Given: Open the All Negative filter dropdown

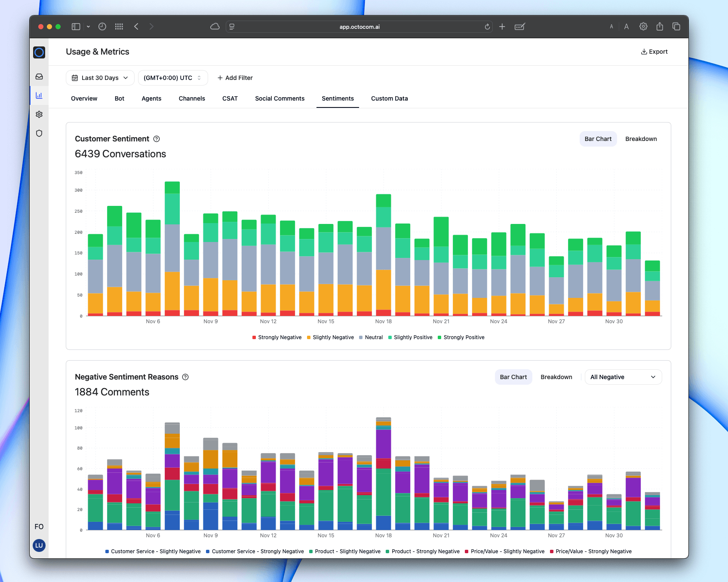Looking at the screenshot, I should pos(623,377).
